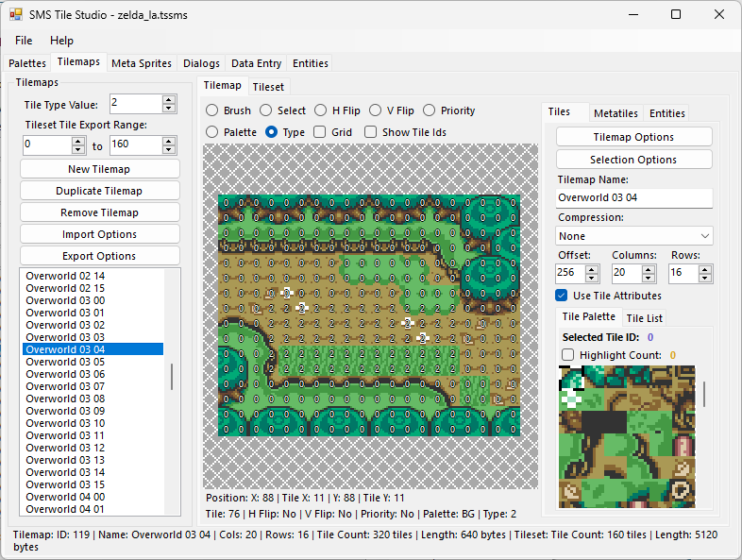This screenshot has height=560, width=742.
Task: Increase the Offset value
Action: pyautogui.click(x=592, y=269)
